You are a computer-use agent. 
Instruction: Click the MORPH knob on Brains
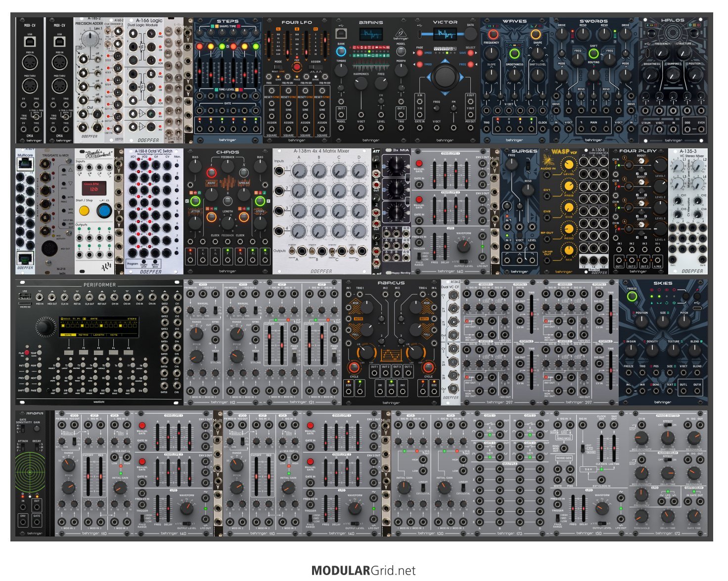pyautogui.click(x=401, y=70)
